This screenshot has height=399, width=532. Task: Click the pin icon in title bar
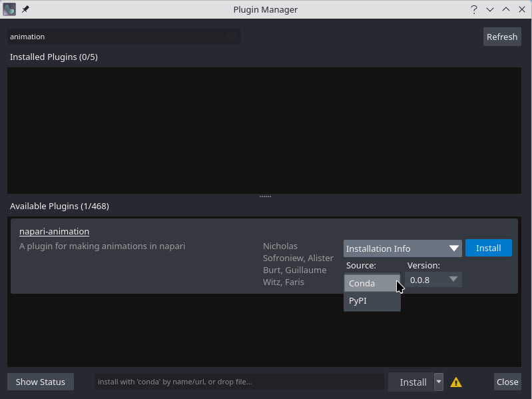click(26, 9)
